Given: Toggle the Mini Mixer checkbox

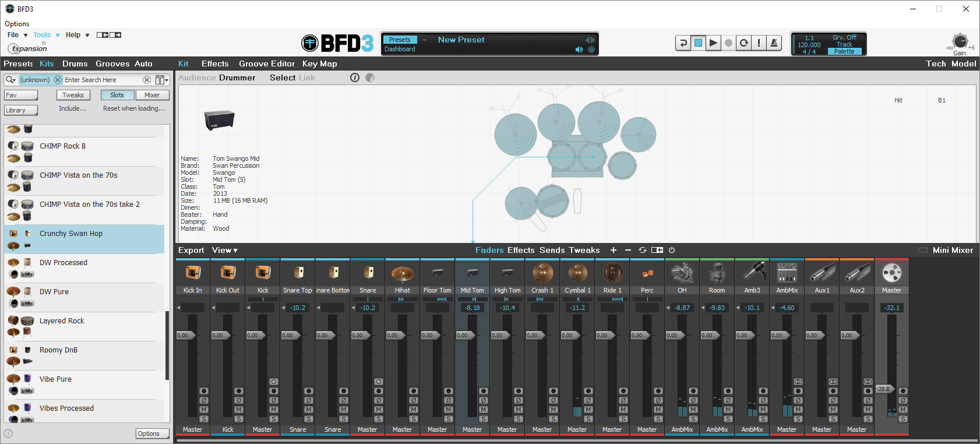Looking at the screenshot, I should point(923,250).
